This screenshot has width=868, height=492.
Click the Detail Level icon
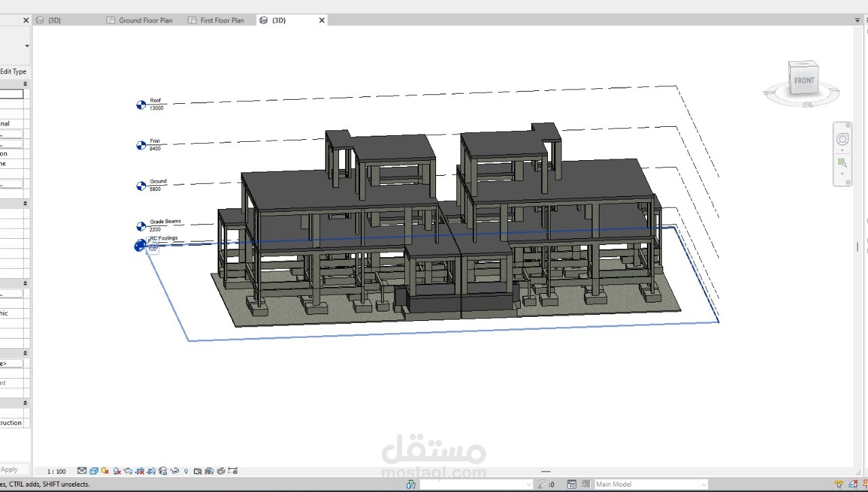click(x=82, y=471)
